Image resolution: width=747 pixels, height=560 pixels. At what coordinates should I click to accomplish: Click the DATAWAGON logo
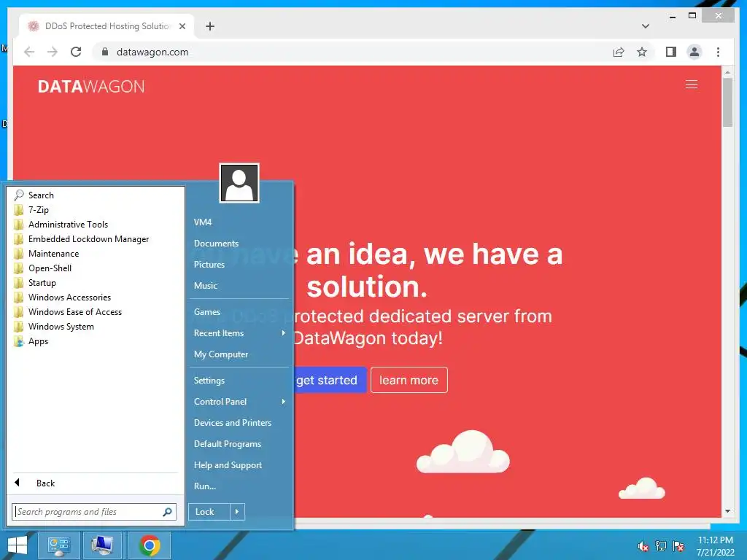(x=91, y=86)
